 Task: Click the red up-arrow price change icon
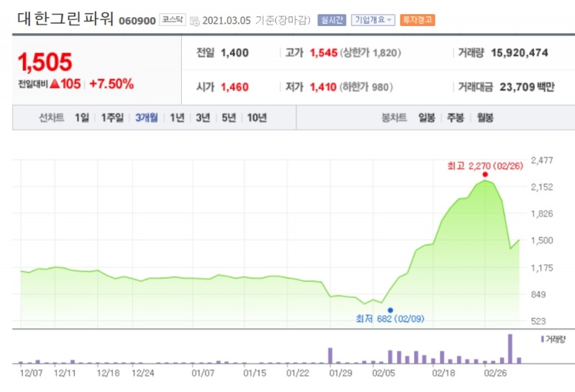tap(54, 84)
